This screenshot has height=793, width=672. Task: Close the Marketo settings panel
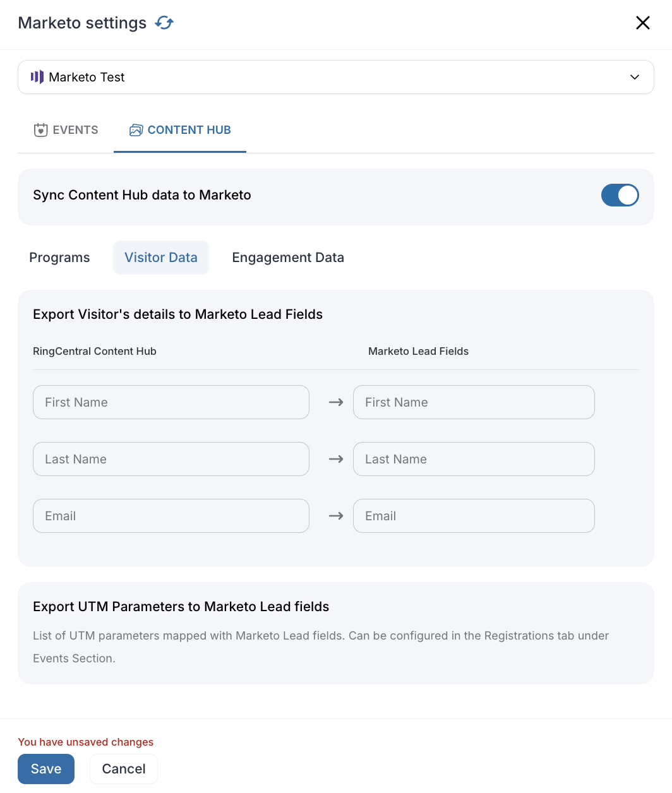643,23
